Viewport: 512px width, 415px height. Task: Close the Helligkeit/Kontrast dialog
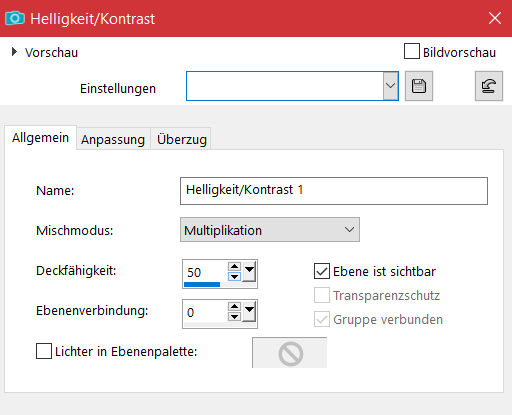click(x=495, y=18)
